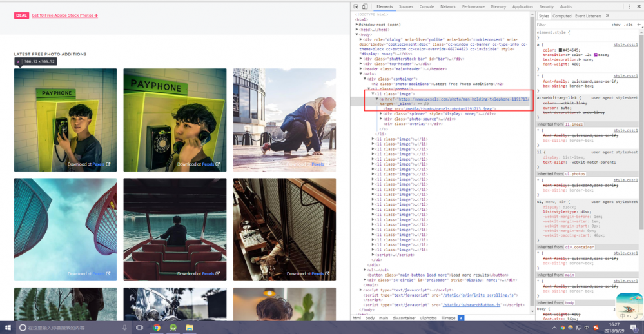Viewport: 644px width, 334px height.
Task: Switch to the Performance tab
Action: click(473, 6)
